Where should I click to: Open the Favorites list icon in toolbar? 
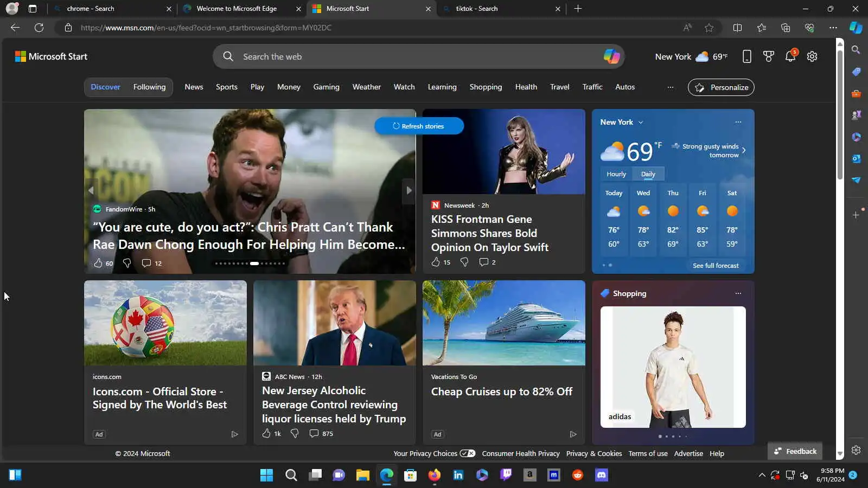[762, 28]
